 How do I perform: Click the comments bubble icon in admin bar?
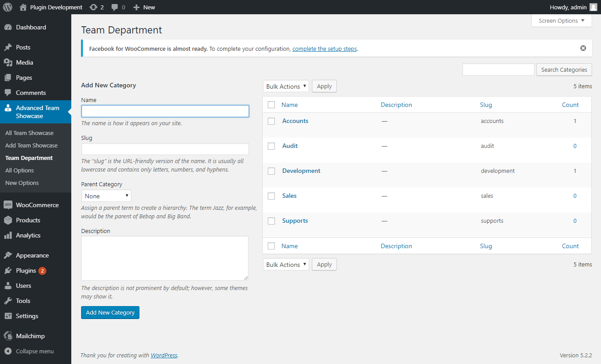[x=115, y=7]
